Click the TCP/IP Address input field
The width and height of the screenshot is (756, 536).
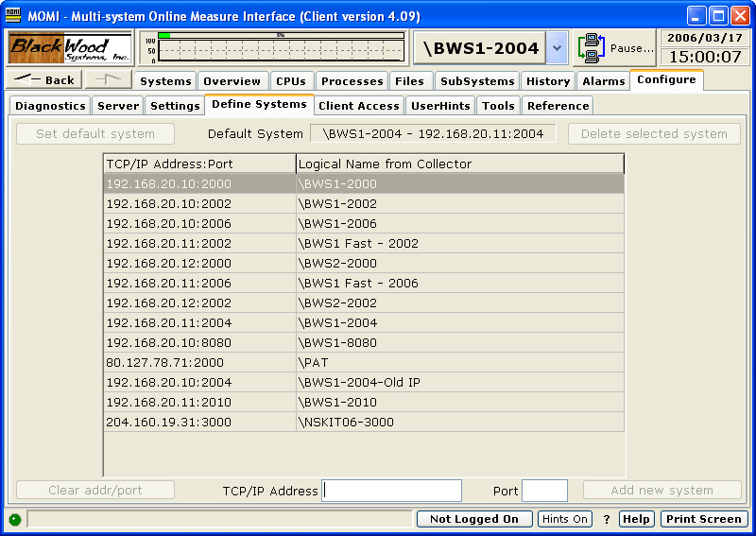[391, 491]
